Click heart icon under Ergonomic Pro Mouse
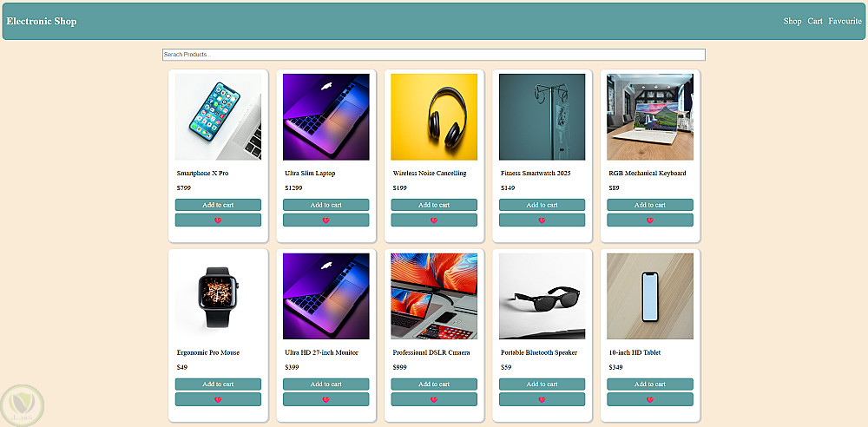Image resolution: width=868 pixels, height=427 pixels. coord(218,399)
